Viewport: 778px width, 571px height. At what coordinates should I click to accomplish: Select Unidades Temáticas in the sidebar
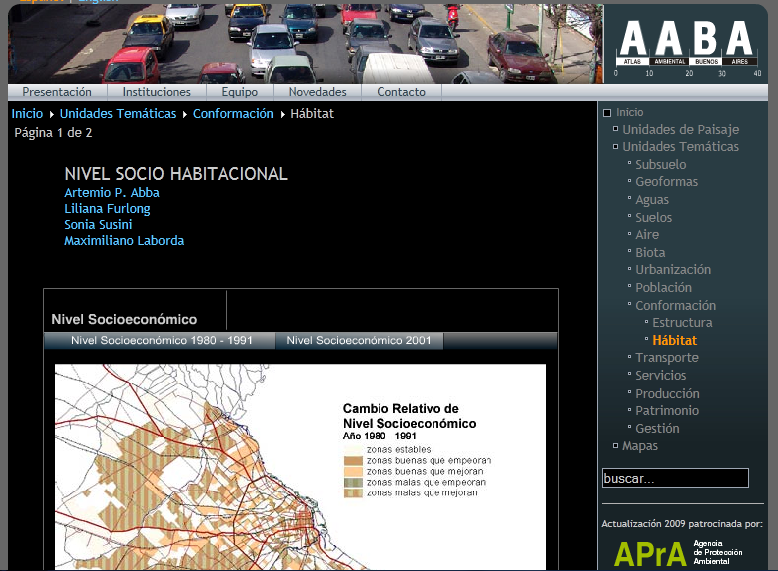[x=680, y=146]
